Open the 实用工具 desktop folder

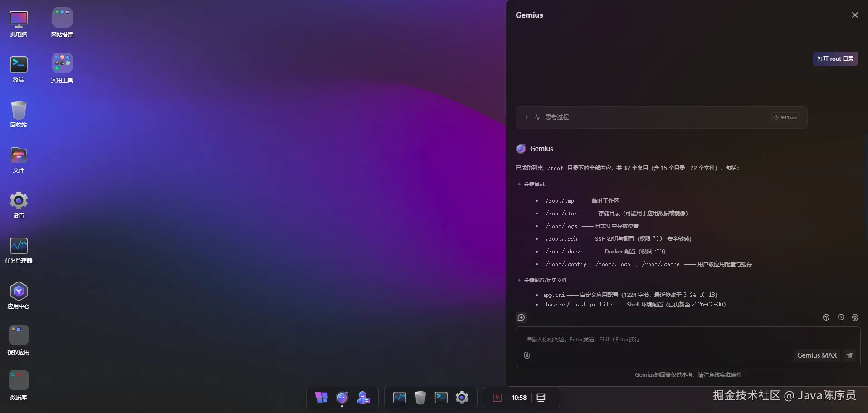point(62,68)
